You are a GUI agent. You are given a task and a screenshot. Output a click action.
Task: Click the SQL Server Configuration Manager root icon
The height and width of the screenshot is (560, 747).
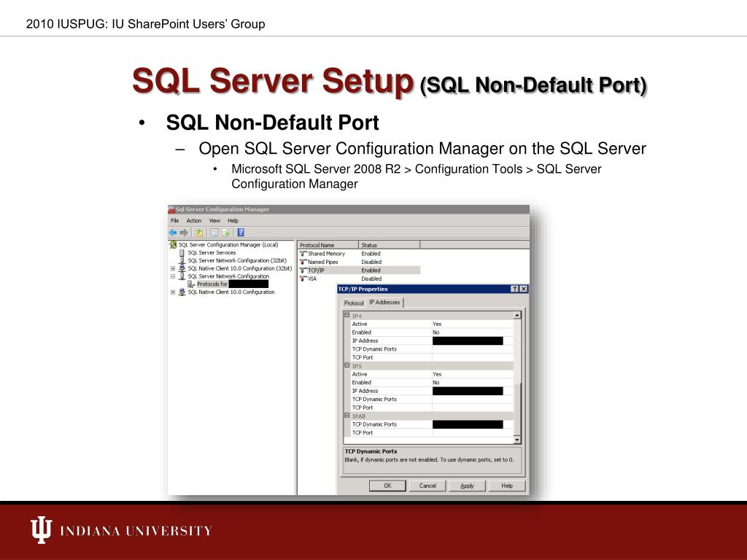[x=173, y=245]
